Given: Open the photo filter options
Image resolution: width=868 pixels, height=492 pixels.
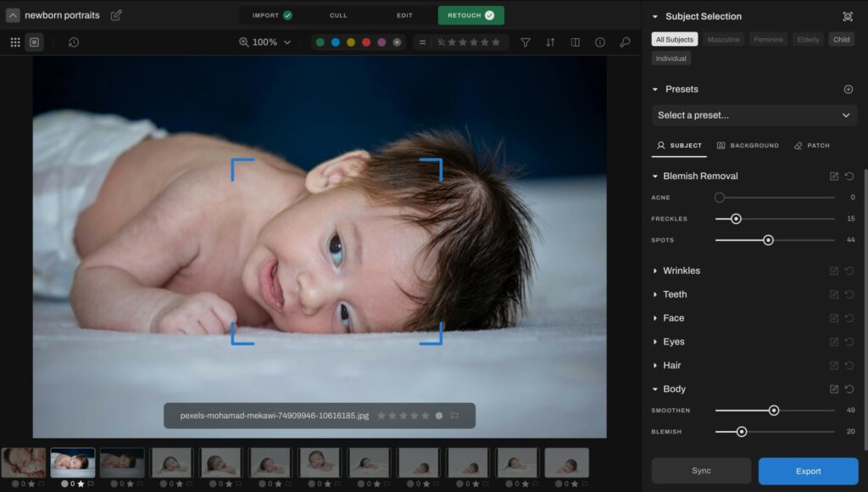Looking at the screenshot, I should click(x=526, y=41).
